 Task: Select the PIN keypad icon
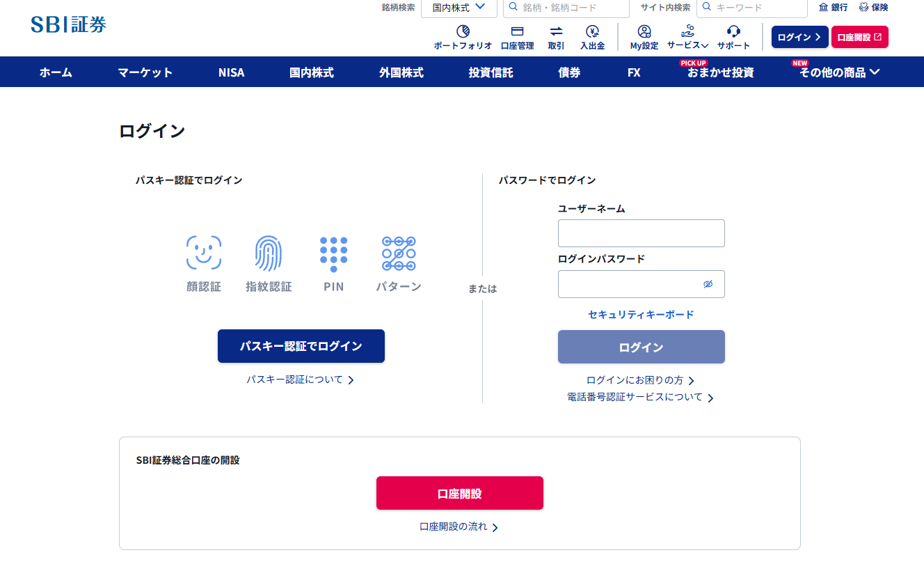click(x=334, y=254)
